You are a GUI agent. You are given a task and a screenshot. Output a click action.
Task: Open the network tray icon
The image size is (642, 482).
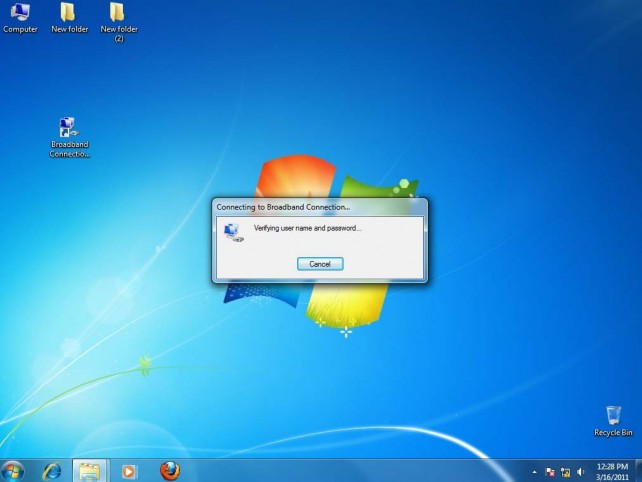coord(565,472)
